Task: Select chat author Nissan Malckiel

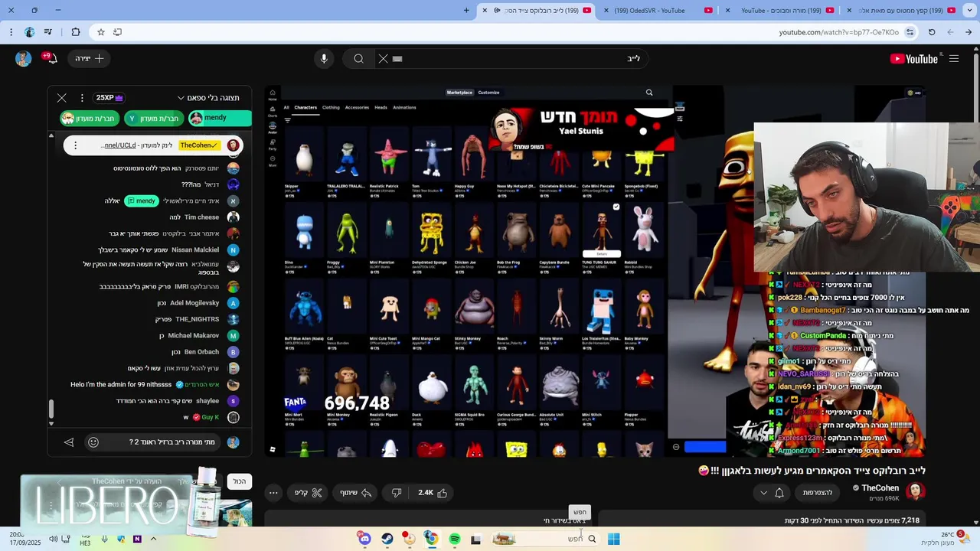Action: 195,249
